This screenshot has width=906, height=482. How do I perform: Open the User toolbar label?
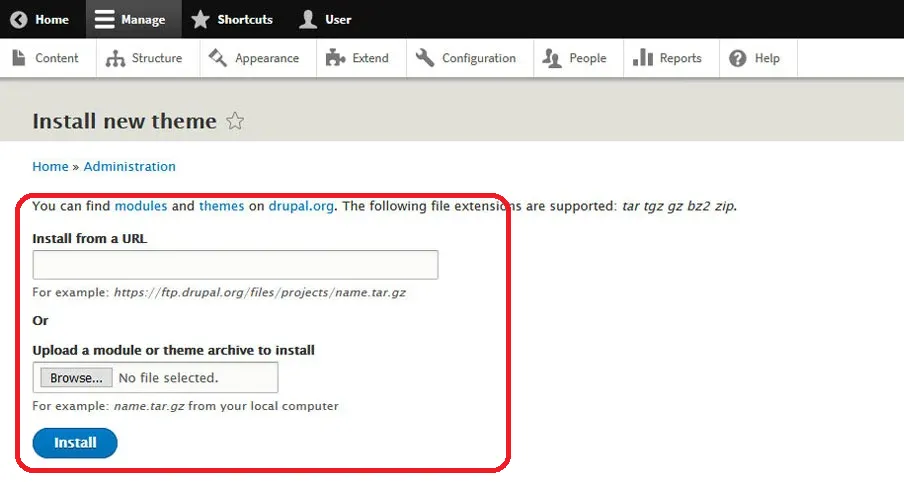pos(338,20)
